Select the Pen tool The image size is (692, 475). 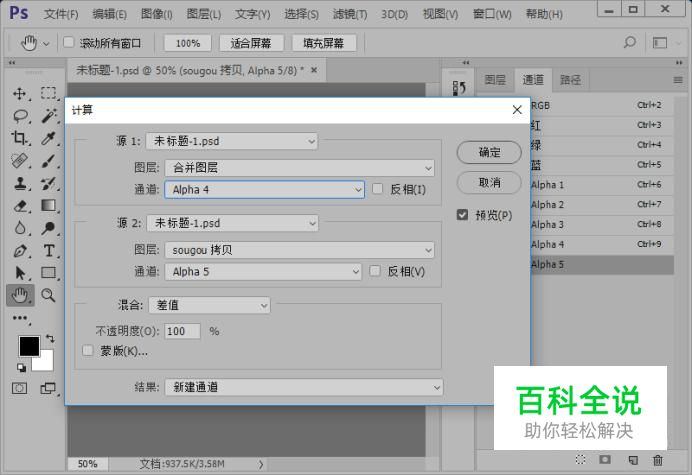pyautogui.click(x=19, y=250)
